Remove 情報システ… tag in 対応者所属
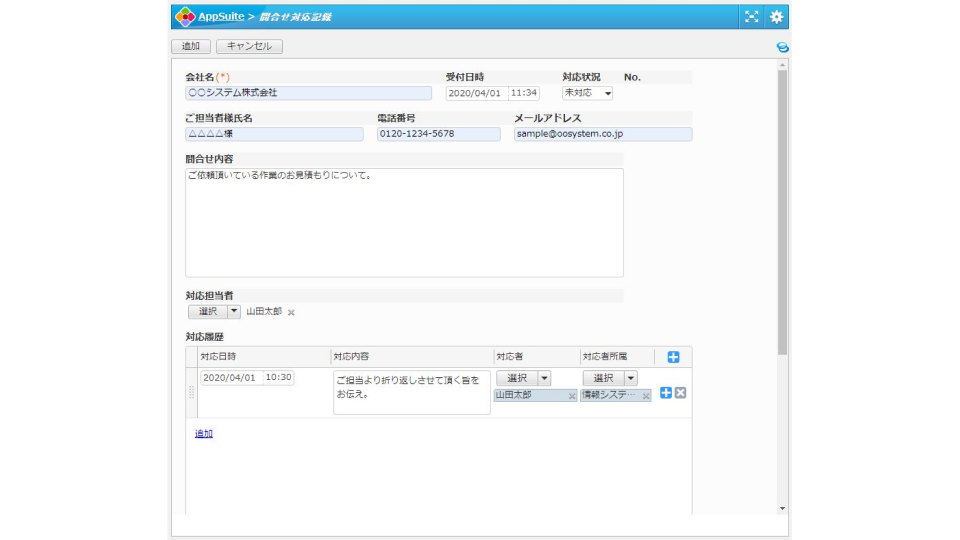The image size is (960, 540). 645,396
